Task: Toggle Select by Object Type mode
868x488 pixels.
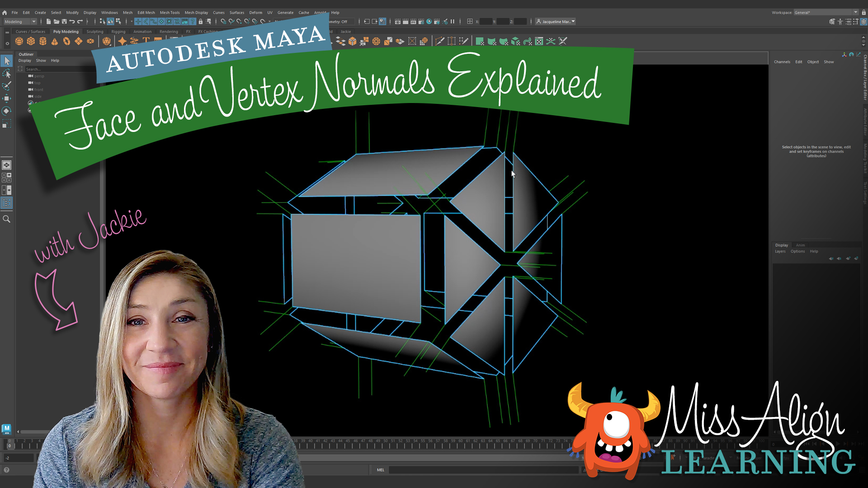Action: 110,22
